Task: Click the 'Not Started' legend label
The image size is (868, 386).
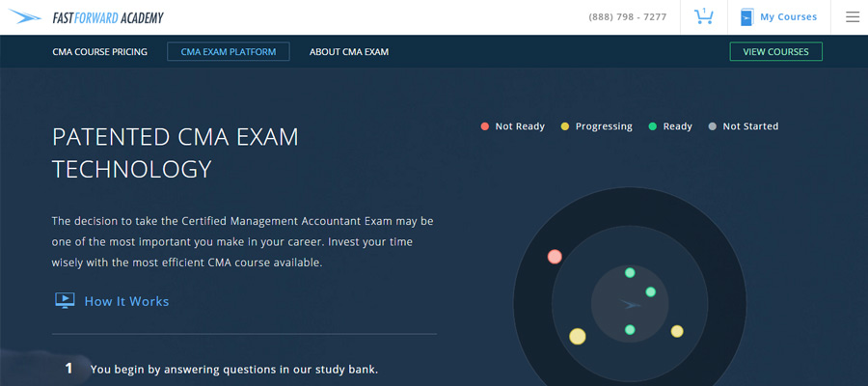Action: coord(750,126)
